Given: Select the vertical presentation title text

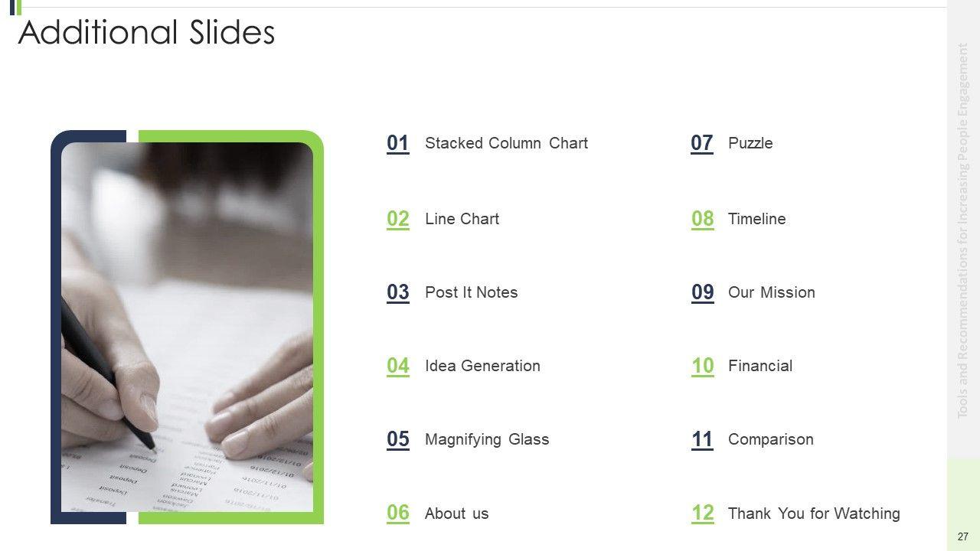Looking at the screenshot, I should click(963, 230).
